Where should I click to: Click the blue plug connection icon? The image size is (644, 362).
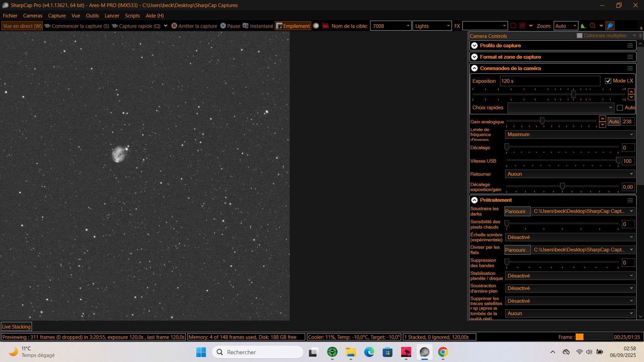(x=610, y=26)
